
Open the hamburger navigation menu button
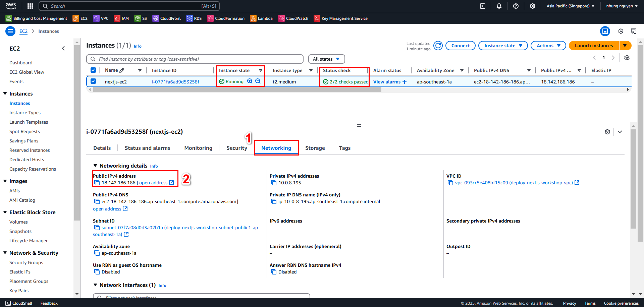(x=10, y=31)
